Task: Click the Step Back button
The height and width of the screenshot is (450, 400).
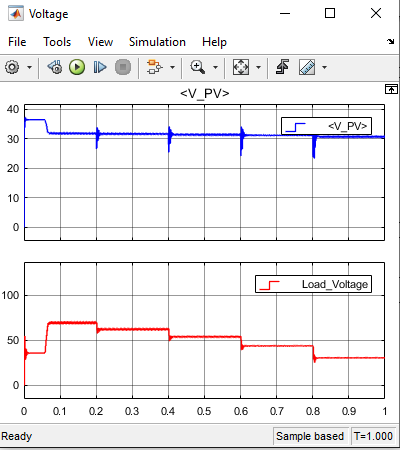Action: 55,67
